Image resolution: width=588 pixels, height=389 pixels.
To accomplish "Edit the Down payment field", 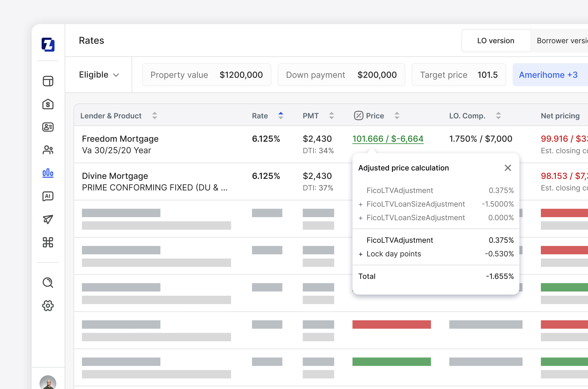I will pyautogui.click(x=341, y=75).
